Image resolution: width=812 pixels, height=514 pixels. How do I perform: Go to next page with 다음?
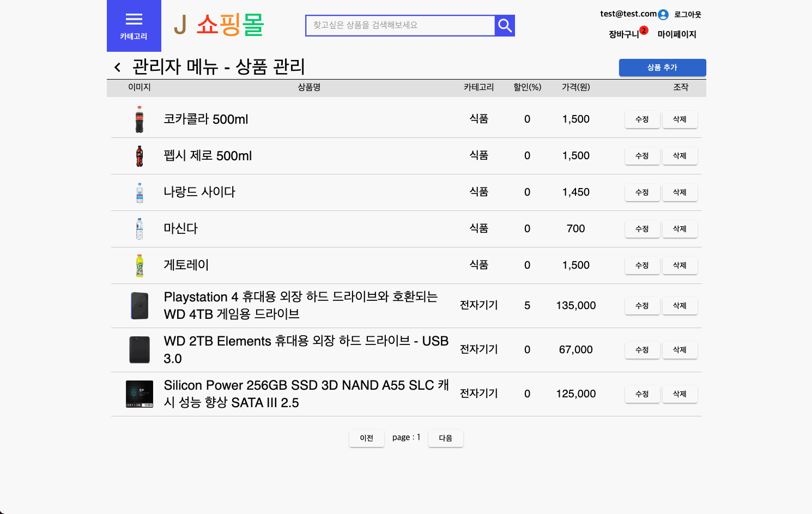pyautogui.click(x=445, y=438)
